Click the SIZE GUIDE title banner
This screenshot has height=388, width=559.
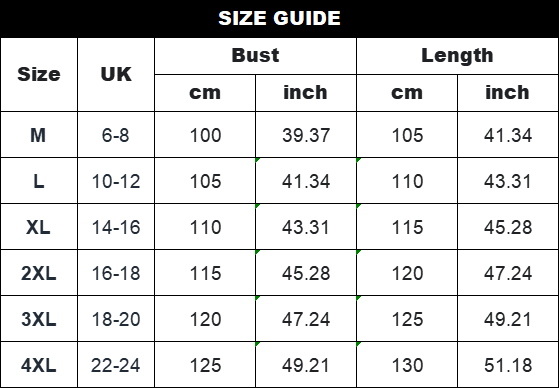pyautogui.click(x=280, y=18)
